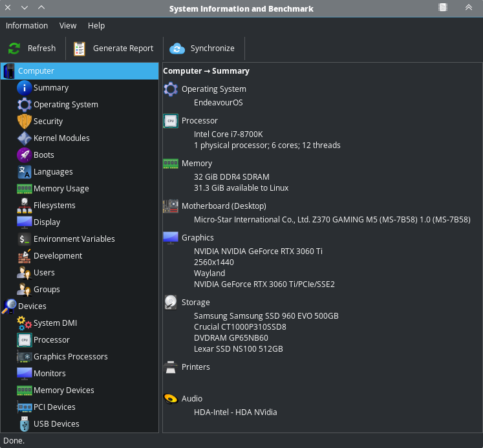Click the Synchronize cloud icon
The image size is (483, 448).
(177, 48)
